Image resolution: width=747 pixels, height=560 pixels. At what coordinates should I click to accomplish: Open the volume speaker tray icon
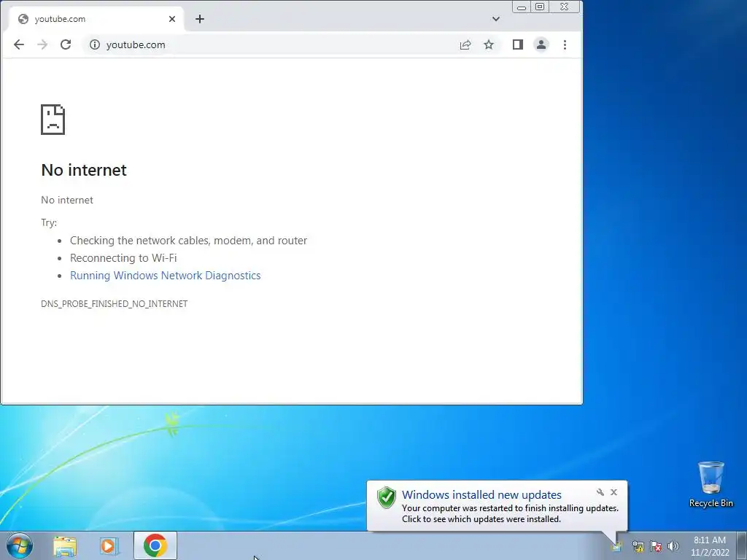[673, 546]
